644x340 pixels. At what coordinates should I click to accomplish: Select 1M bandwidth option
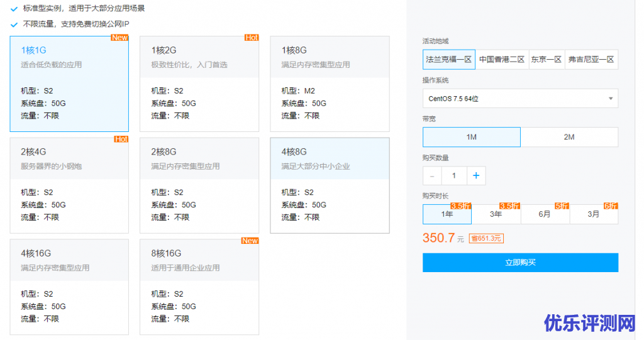click(x=471, y=137)
